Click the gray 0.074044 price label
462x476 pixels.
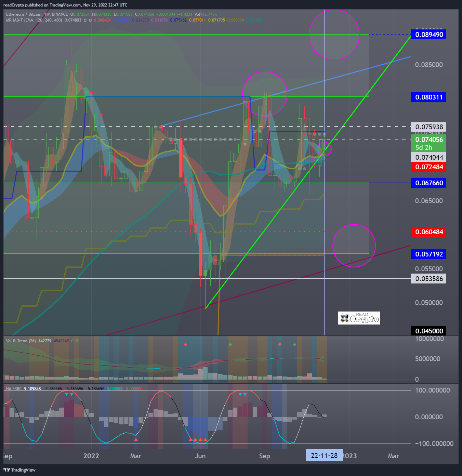(428, 157)
